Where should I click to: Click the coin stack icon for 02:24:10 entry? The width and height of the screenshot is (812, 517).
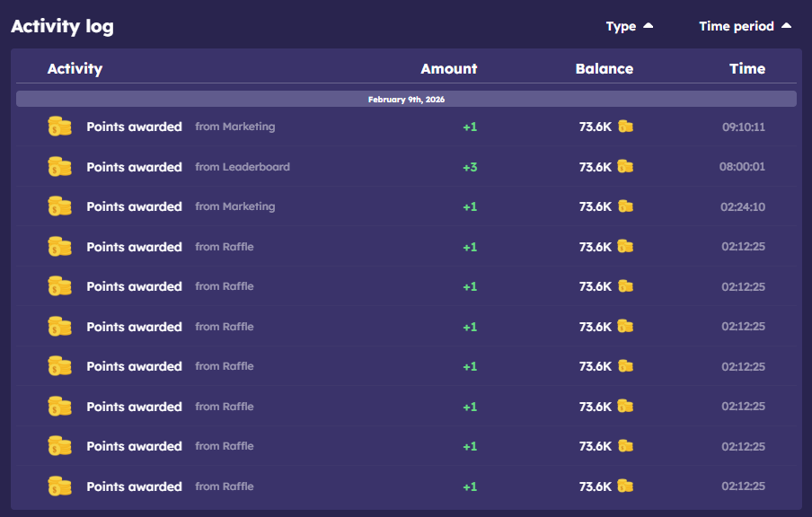point(59,206)
